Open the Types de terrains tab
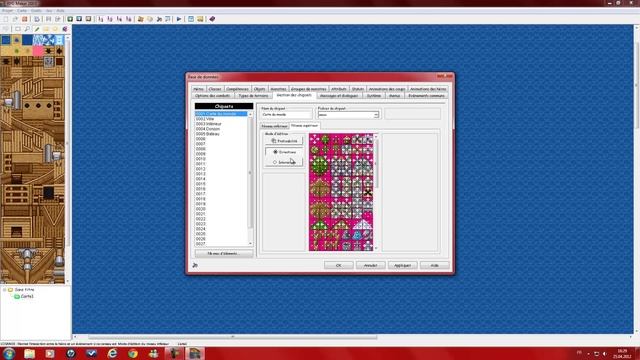This screenshot has height=360, width=640. [x=253, y=96]
